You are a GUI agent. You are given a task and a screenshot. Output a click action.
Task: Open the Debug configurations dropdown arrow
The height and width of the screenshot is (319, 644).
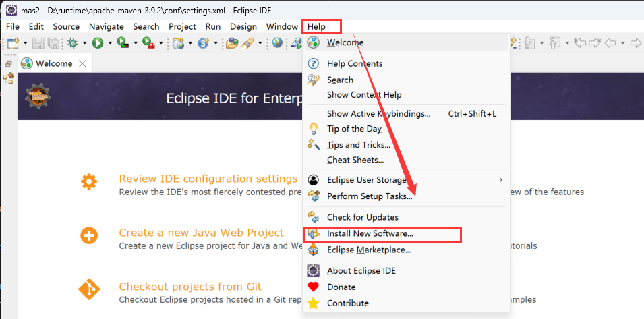pyautogui.click(x=84, y=42)
